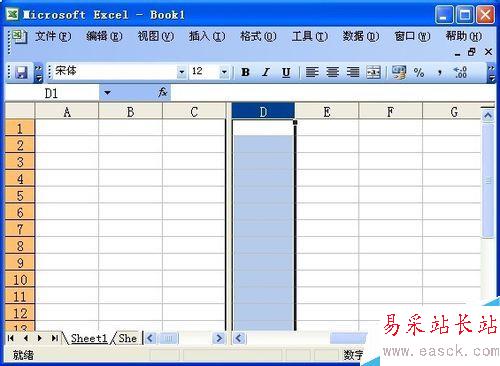
Task: Click left pane horizontal scroll left arrow
Action: pyautogui.click(x=150, y=339)
